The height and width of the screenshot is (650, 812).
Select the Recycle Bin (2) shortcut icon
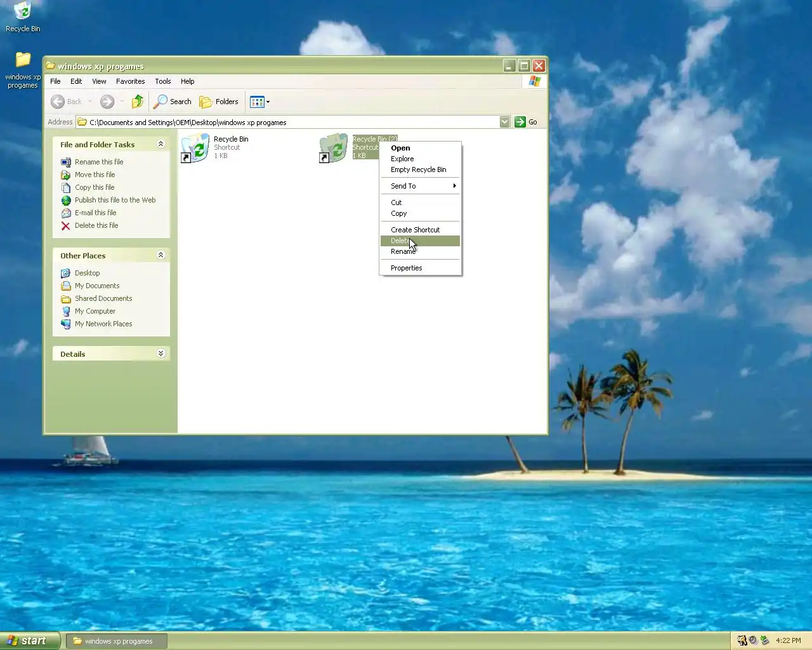tap(334, 148)
